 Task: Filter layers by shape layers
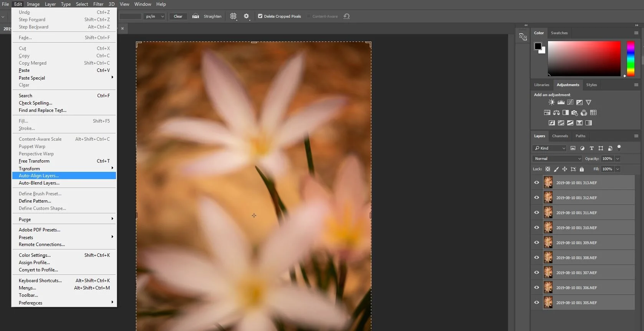tap(601, 148)
